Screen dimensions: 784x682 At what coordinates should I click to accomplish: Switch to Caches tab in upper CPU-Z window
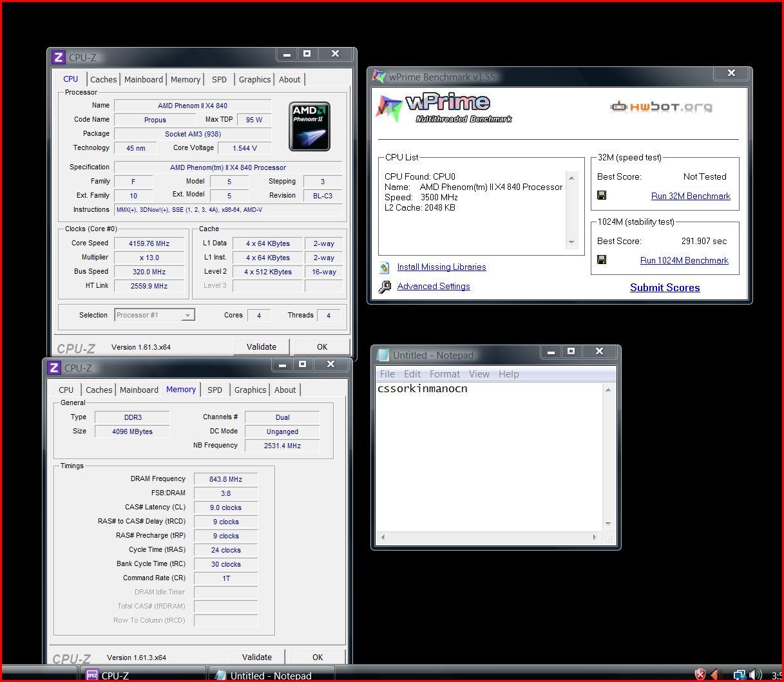click(x=103, y=80)
